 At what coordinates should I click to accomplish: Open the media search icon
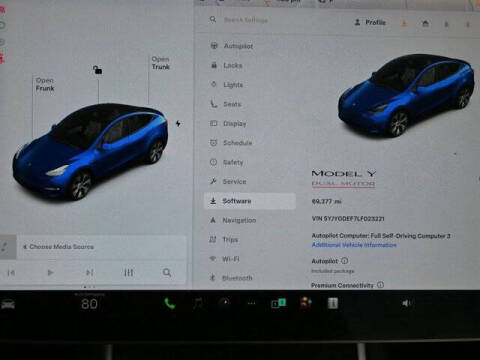pyautogui.click(x=167, y=273)
